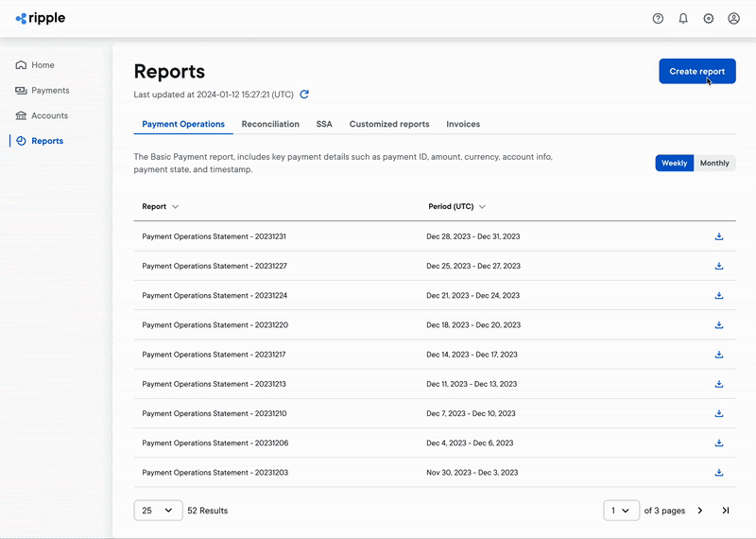Open the rows per page dropdown
This screenshot has height=539, width=756.
(x=158, y=511)
